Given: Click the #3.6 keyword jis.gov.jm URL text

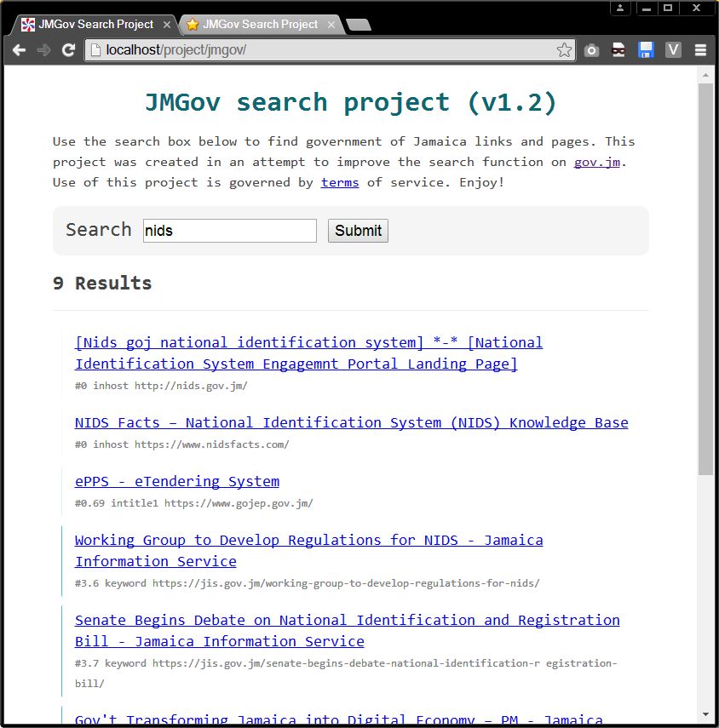Looking at the screenshot, I should [x=308, y=583].
